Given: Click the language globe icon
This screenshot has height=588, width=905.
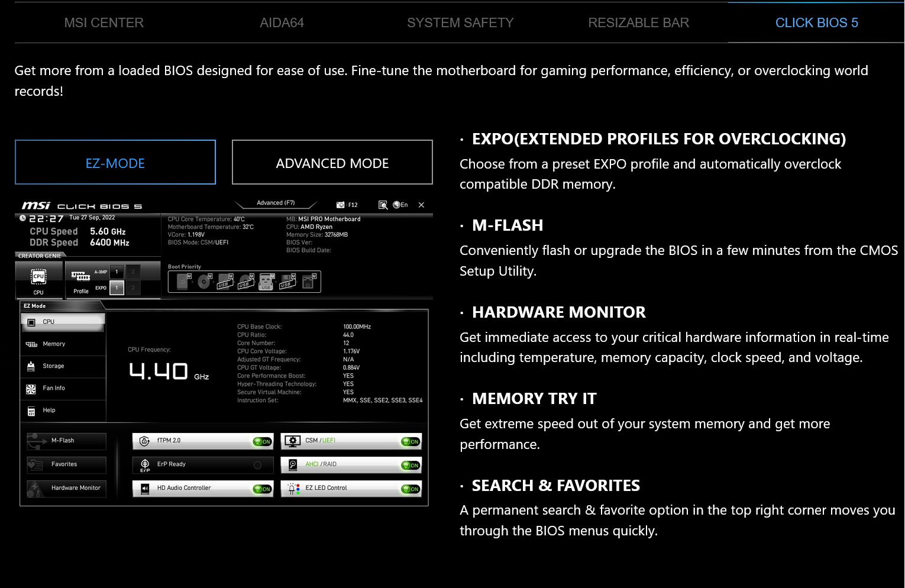Looking at the screenshot, I should [397, 205].
